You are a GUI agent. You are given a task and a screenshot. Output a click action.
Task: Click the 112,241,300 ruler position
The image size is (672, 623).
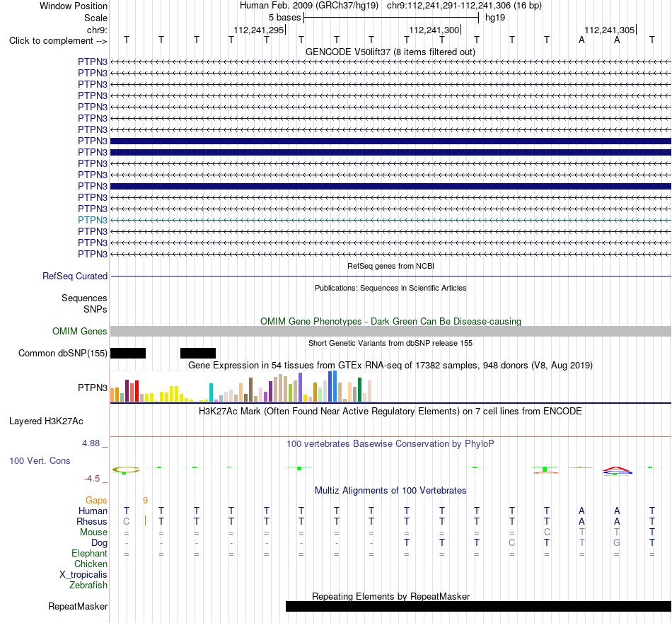pyautogui.click(x=434, y=30)
